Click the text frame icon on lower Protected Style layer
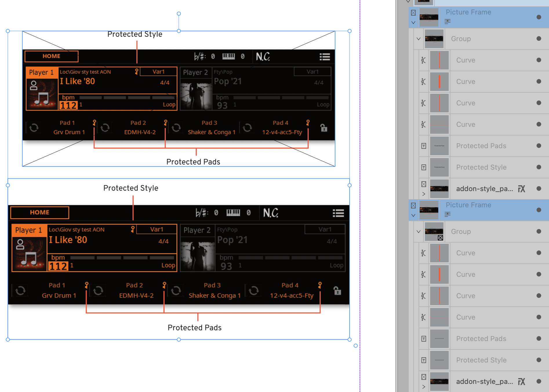The width and height of the screenshot is (549, 392). (424, 360)
